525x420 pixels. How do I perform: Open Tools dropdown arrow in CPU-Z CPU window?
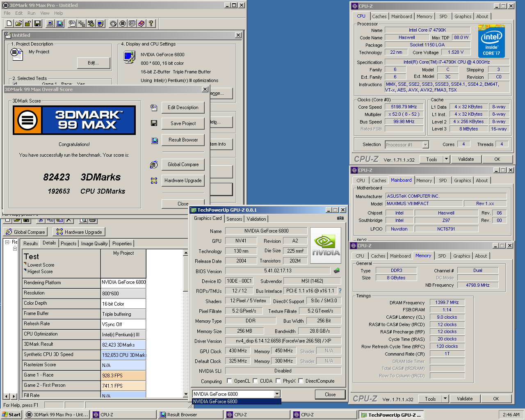[447, 159]
